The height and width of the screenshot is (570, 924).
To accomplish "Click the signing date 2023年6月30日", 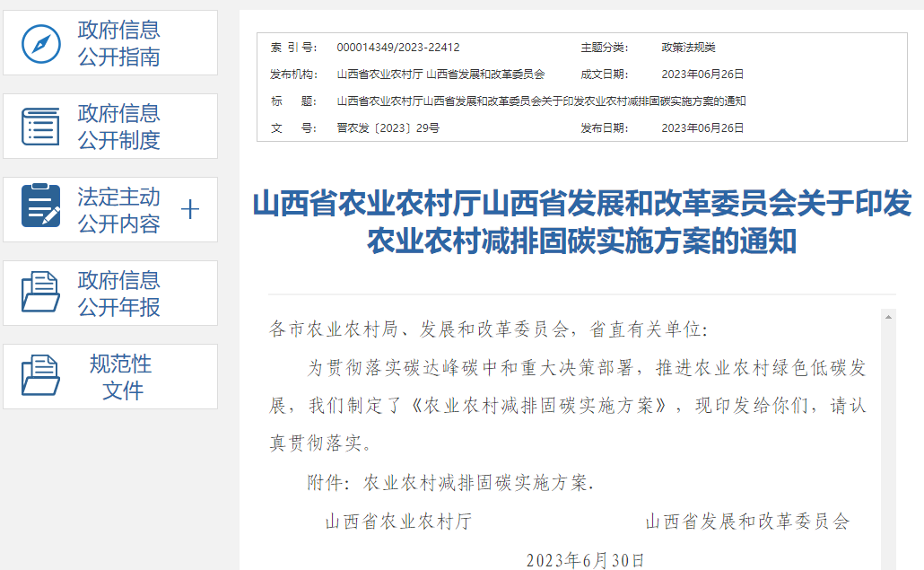I will [x=585, y=560].
